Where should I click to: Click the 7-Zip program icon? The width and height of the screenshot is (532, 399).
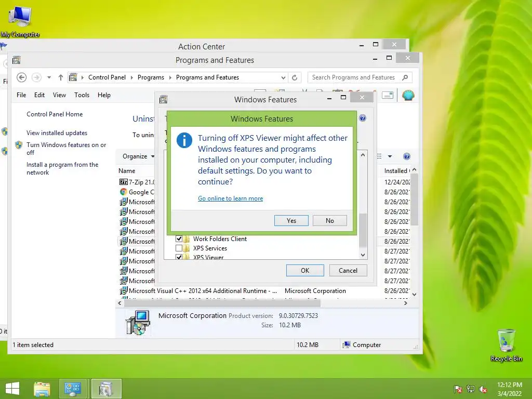tap(124, 182)
